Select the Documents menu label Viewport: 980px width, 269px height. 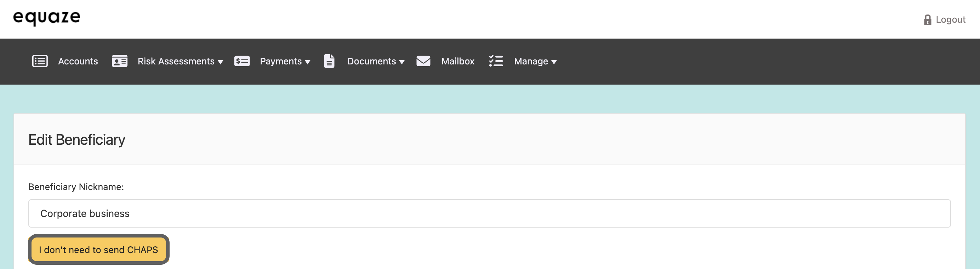pyautogui.click(x=371, y=61)
